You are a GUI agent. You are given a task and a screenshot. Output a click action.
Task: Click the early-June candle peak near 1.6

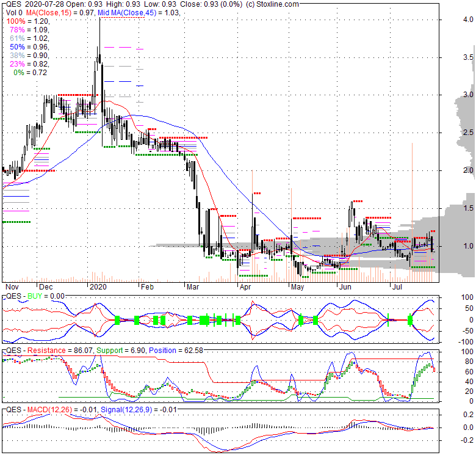coord(352,209)
